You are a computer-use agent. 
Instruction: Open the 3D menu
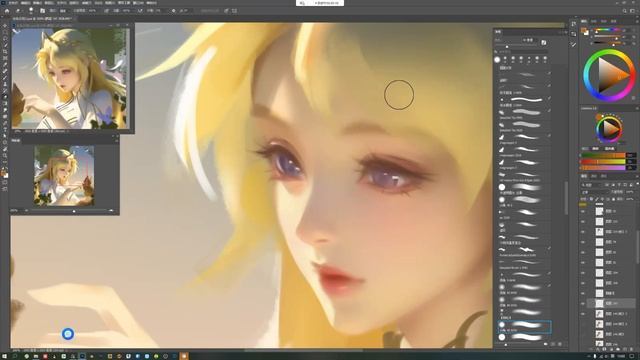98,3
